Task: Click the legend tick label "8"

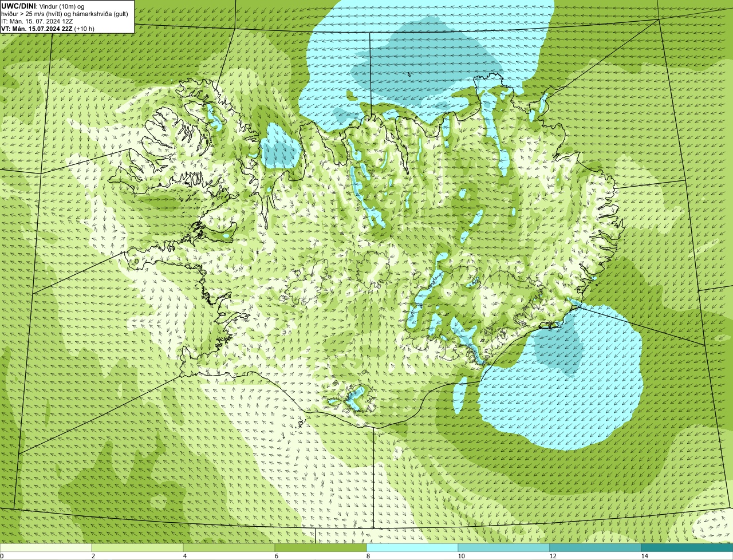Action: tap(368, 556)
